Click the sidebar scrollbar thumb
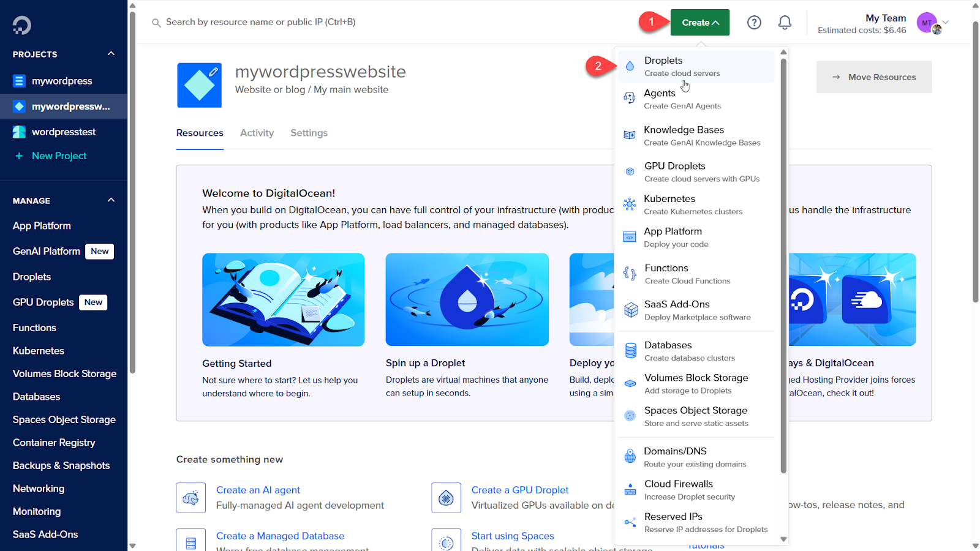The width and height of the screenshot is (980, 551). pyautogui.click(x=132, y=193)
